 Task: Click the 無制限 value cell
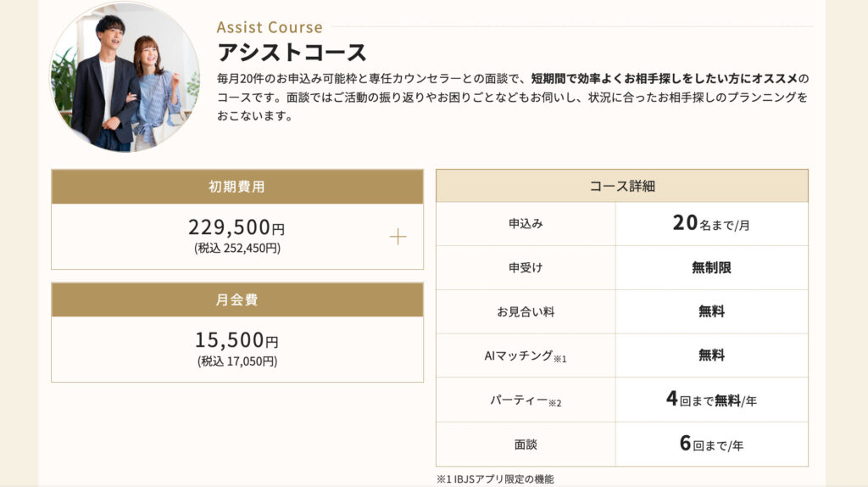711,268
